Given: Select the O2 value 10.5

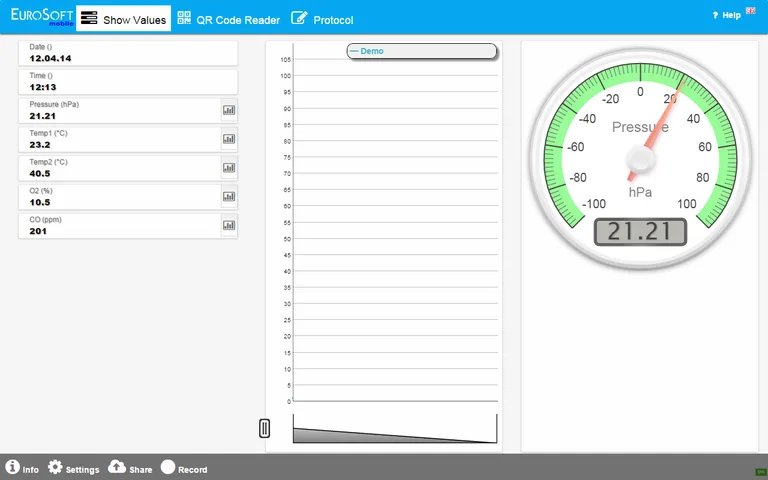Looking at the screenshot, I should click(x=40, y=202).
